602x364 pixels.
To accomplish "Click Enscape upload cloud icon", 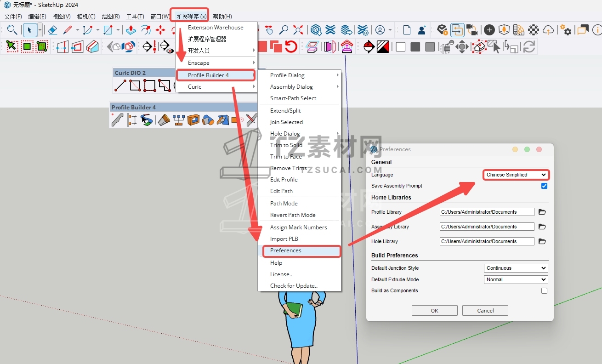I will point(548,30).
